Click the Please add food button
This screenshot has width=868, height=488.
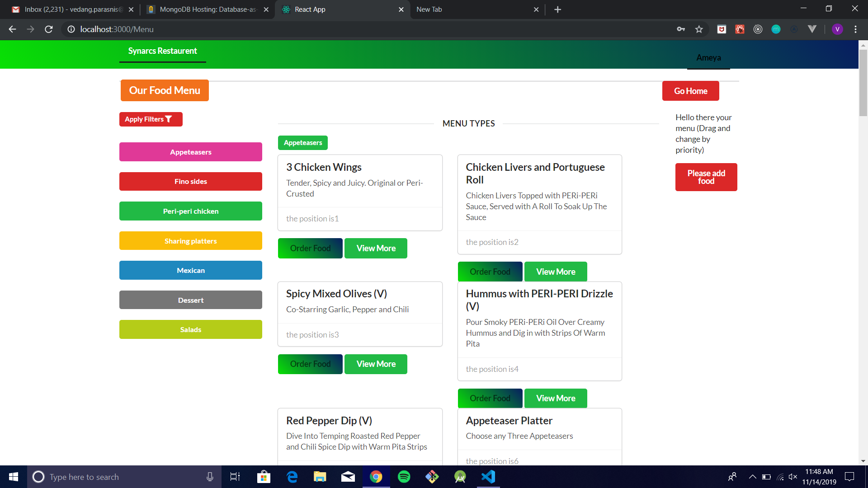pyautogui.click(x=707, y=177)
